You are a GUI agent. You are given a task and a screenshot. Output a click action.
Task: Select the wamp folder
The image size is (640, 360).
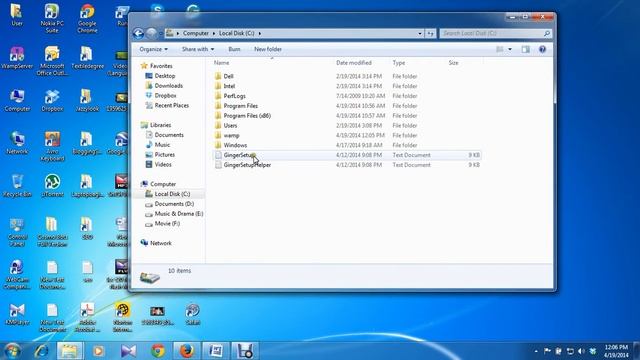pos(231,136)
